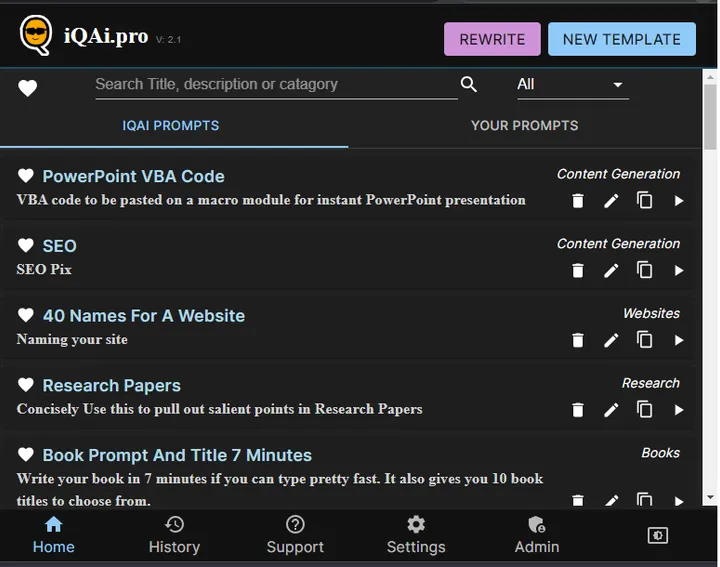Favorite the Book Prompt And Title 7 Minutes

click(x=26, y=455)
